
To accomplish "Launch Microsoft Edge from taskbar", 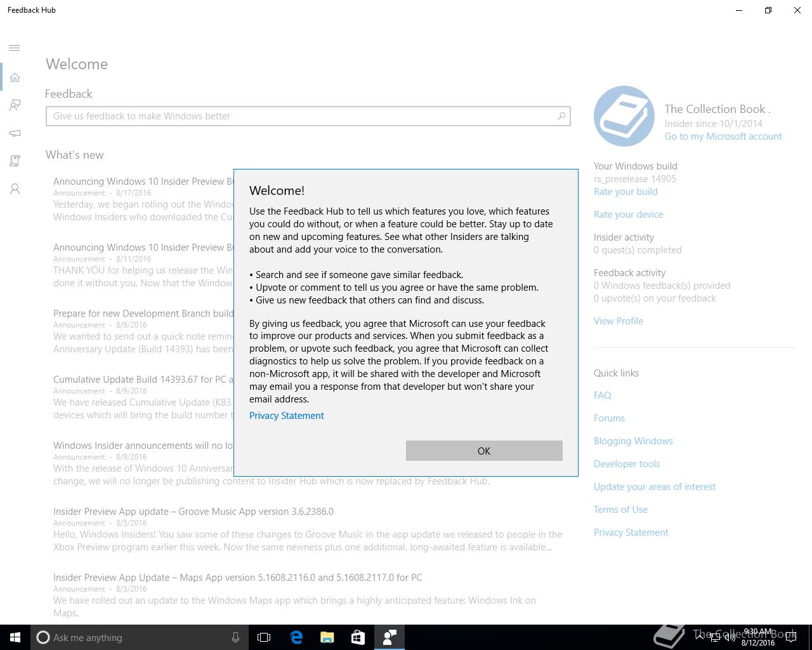I will coord(296,637).
